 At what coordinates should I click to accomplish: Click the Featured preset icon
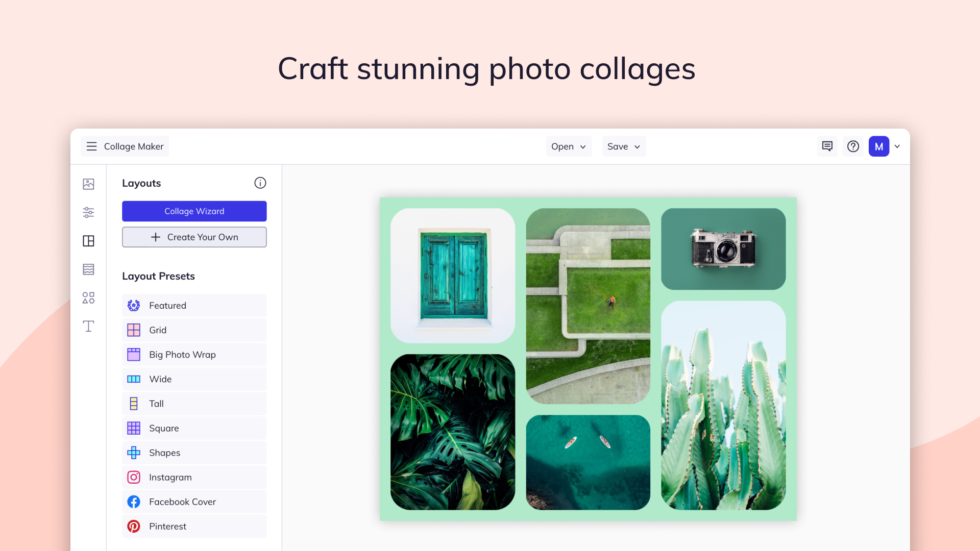pyautogui.click(x=134, y=306)
